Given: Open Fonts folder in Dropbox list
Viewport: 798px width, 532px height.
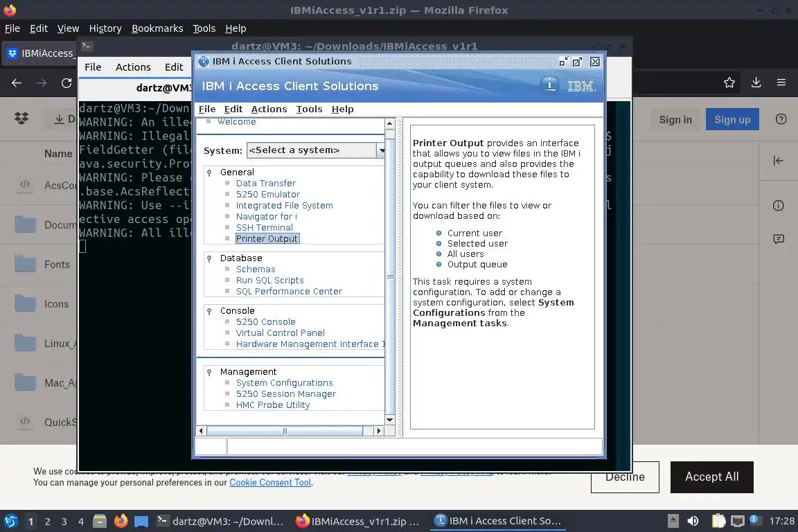Looking at the screenshot, I should coord(57,265).
